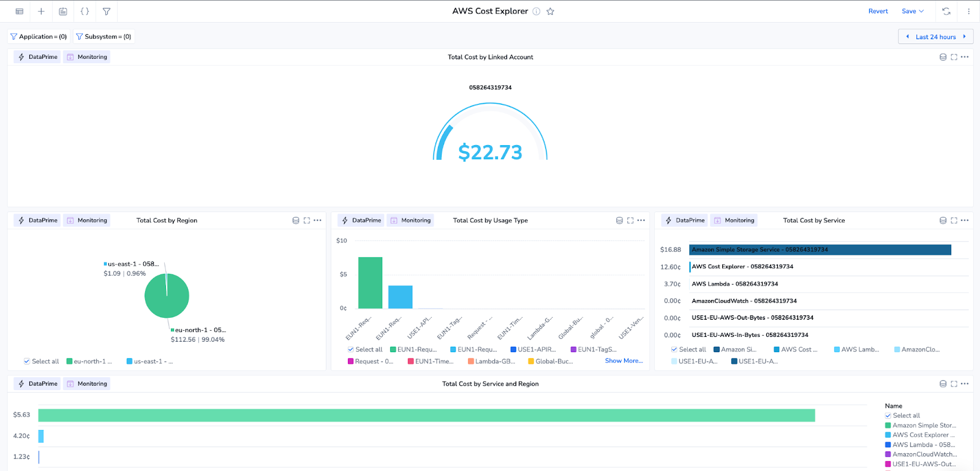
Task: Open the more options menu on Total Cost by Usage Type
Action: tap(641, 220)
